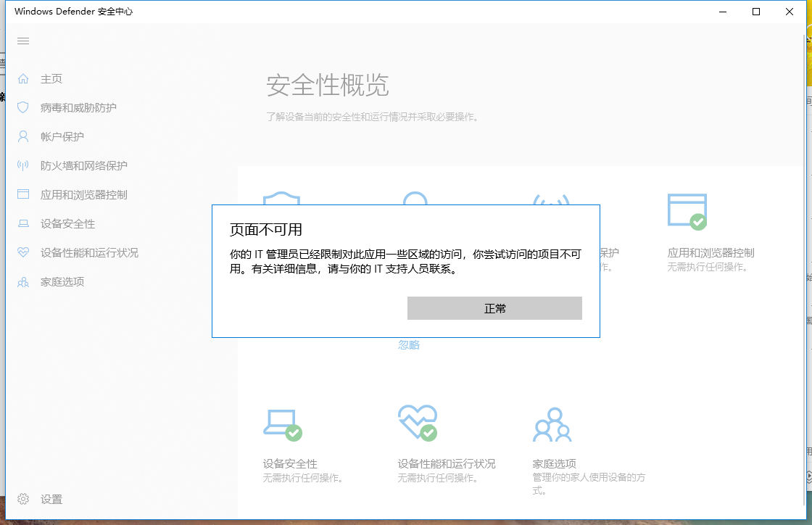Viewport: 812px width, 525px height.
Task: Toggle the navigation menu with hamburger icon
Action: [x=22, y=41]
